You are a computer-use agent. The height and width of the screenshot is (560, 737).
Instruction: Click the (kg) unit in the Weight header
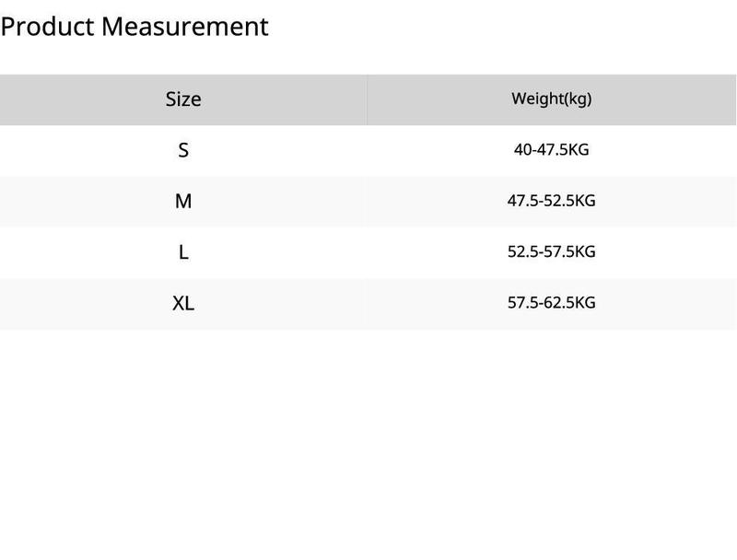(578, 99)
